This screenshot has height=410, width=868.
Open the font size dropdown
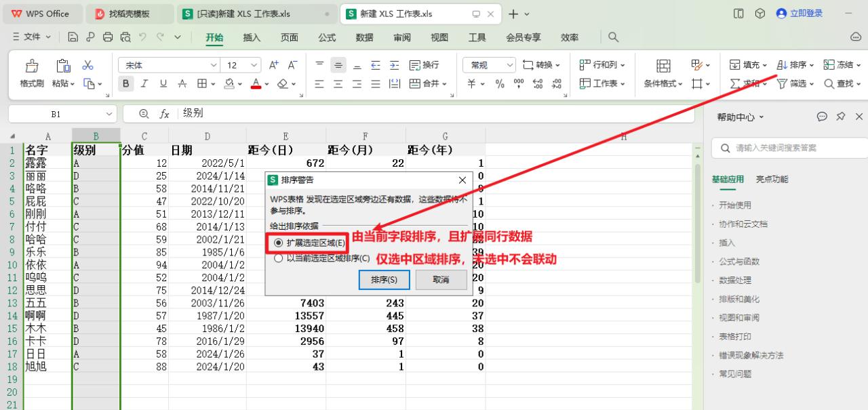pyautogui.click(x=254, y=65)
